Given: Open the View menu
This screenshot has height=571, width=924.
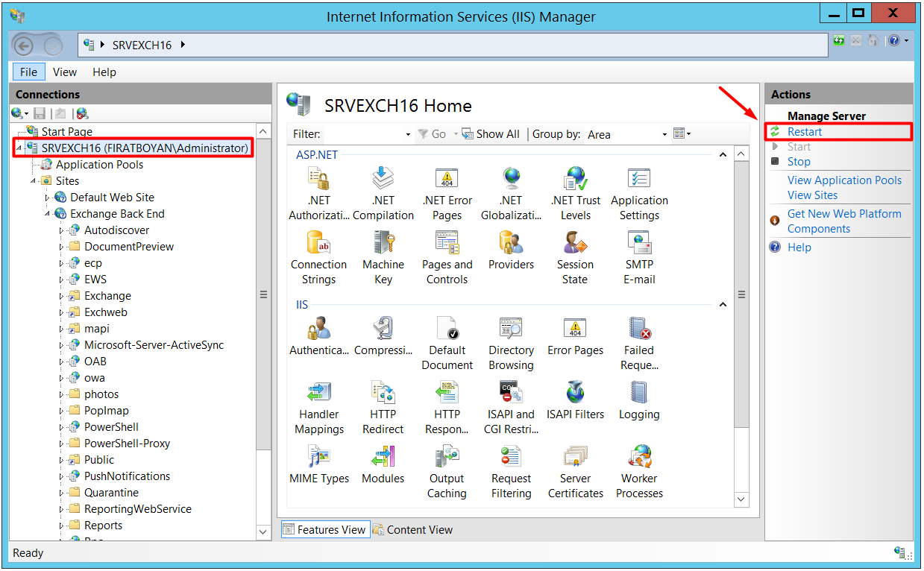Looking at the screenshot, I should coord(65,72).
